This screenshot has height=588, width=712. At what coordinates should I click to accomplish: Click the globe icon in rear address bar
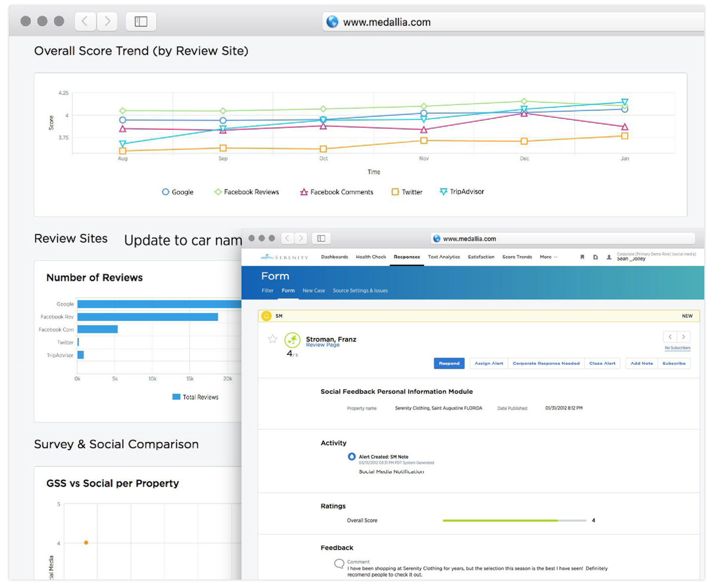click(332, 22)
